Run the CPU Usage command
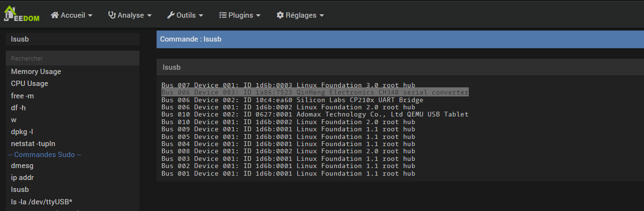The height and width of the screenshot is (211, 644). coord(30,84)
